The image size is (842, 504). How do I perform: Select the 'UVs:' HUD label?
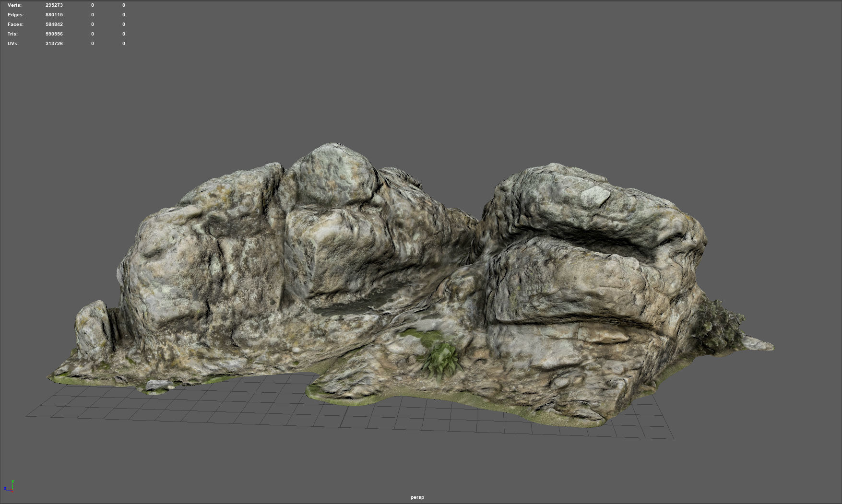13,44
